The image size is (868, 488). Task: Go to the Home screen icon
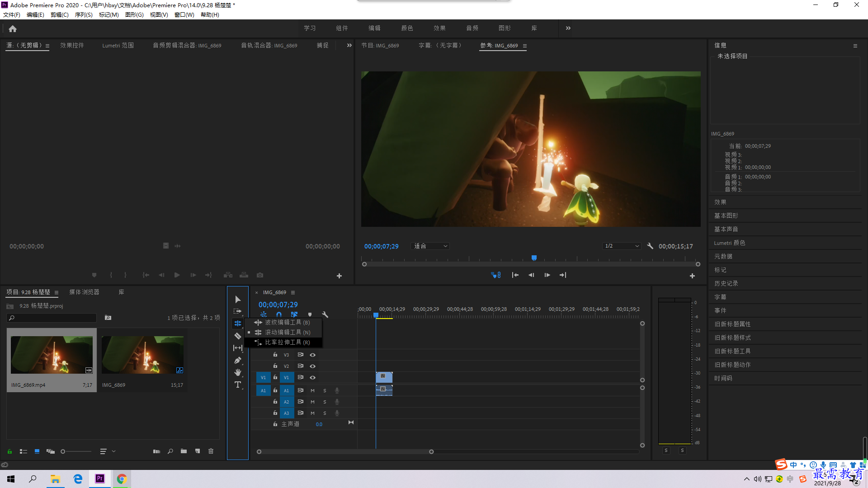[13, 29]
